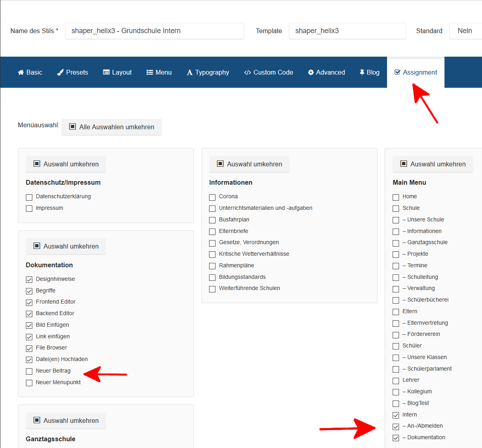482x448 pixels.
Task: Click the Layout tab icon
Action: point(106,73)
